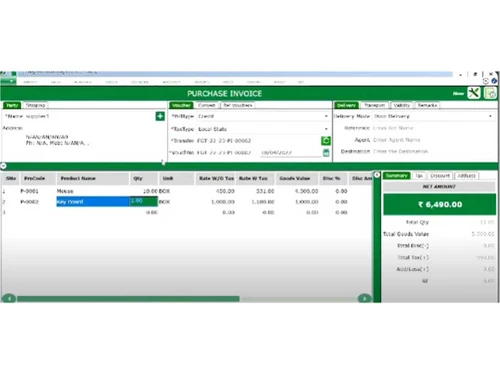This screenshot has width=500, height=375.
Task: Click the right arrow on the horizontal scrollbar
Action: click(x=364, y=298)
